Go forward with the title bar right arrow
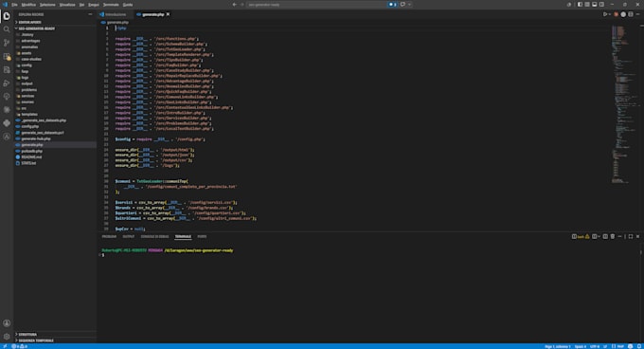Screen dimensions: 644x349 [x=241, y=5]
